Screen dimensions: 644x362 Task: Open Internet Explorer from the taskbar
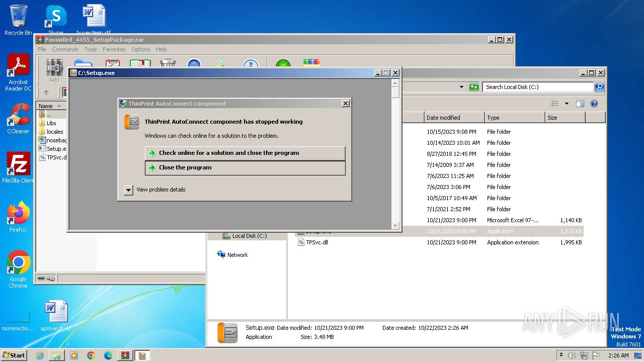[40, 355]
